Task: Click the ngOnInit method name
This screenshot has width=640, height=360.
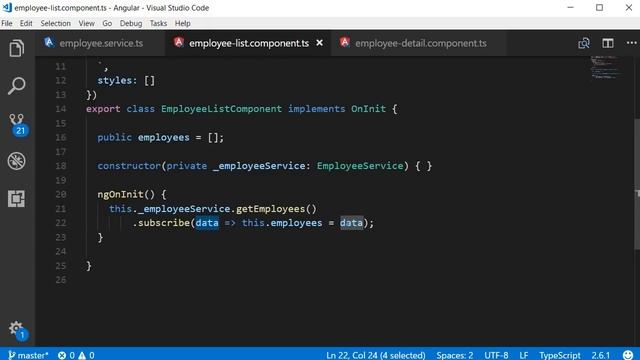Action: 120,194
